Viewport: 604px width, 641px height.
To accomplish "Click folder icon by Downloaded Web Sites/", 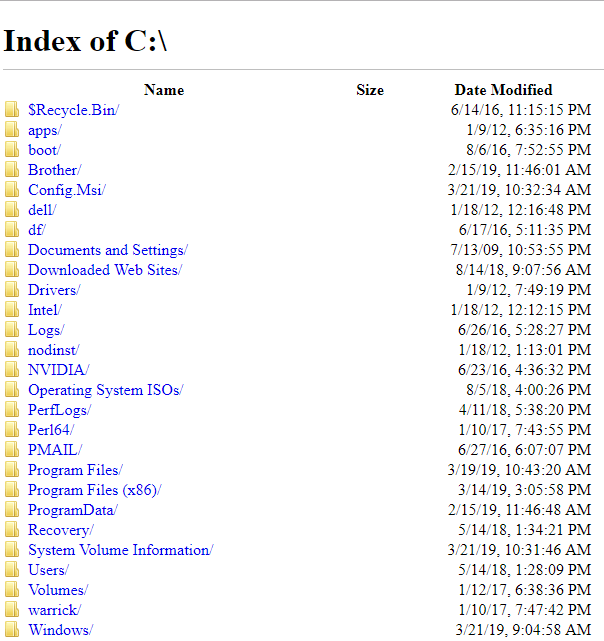I will tap(12, 270).
